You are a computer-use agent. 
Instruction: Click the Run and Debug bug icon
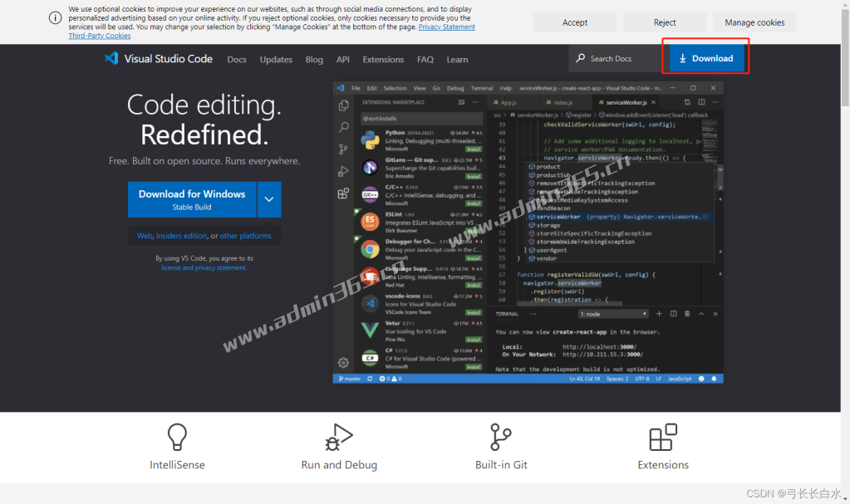339,437
